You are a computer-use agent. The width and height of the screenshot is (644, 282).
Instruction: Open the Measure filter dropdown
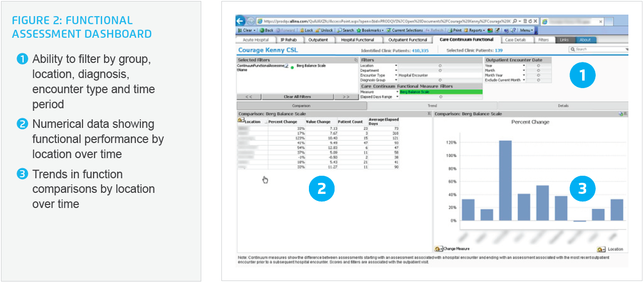[x=397, y=92]
